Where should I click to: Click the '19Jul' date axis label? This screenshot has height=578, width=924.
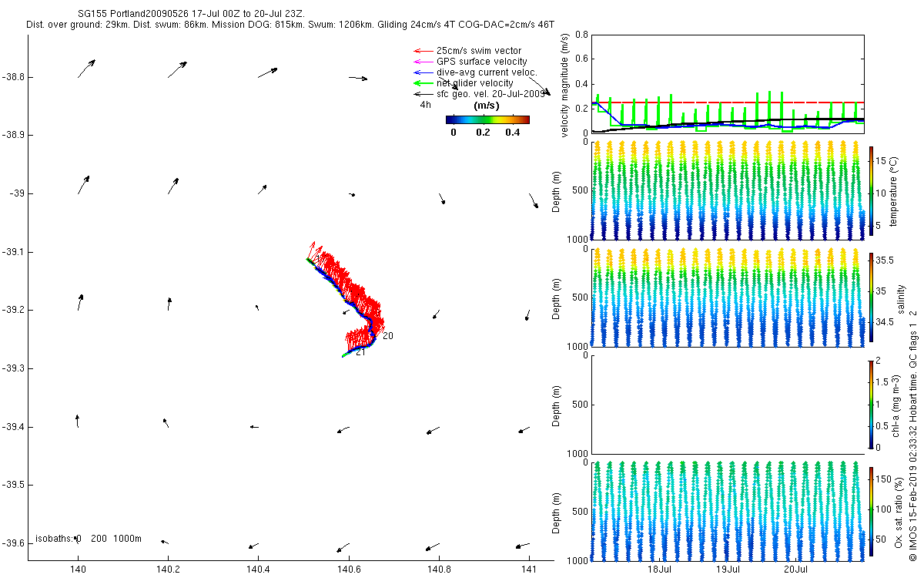728,569
